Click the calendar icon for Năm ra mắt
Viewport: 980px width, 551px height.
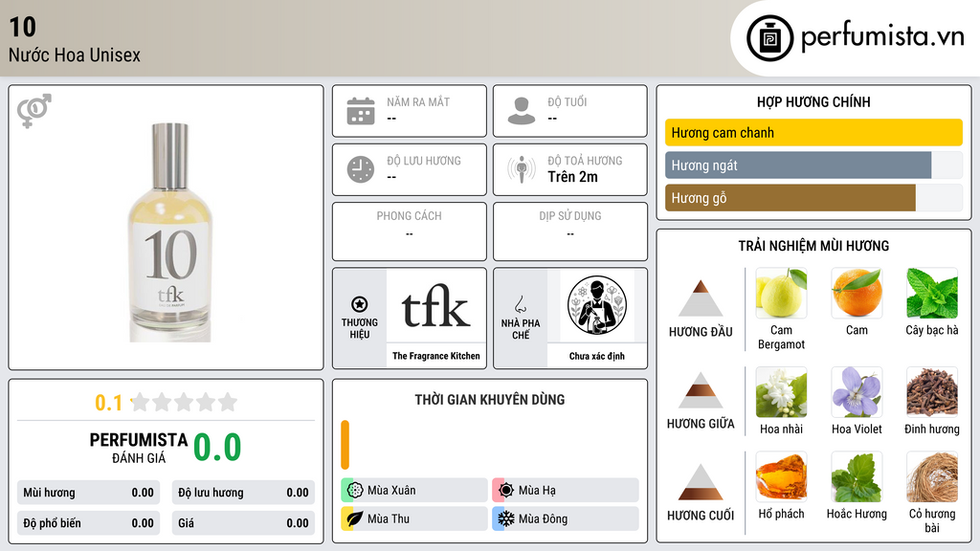coord(361,111)
